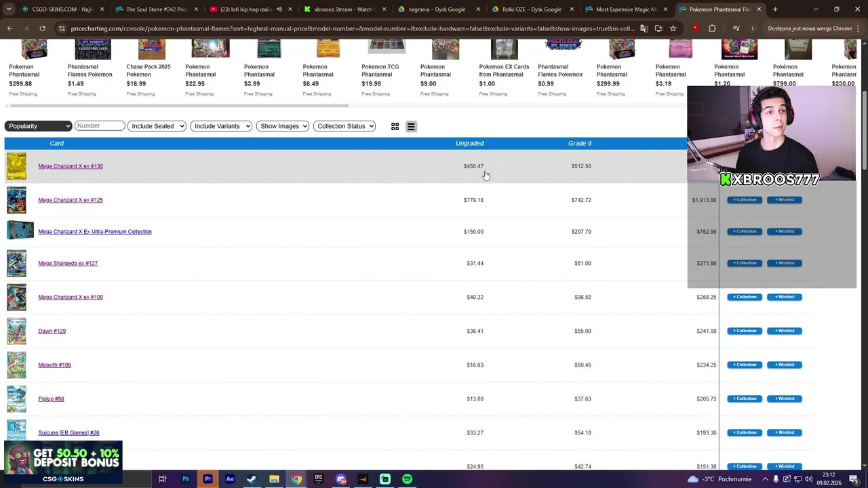This screenshot has width=868, height=488.
Task: Open tab search dropdown arrow
Action: tap(7, 9)
